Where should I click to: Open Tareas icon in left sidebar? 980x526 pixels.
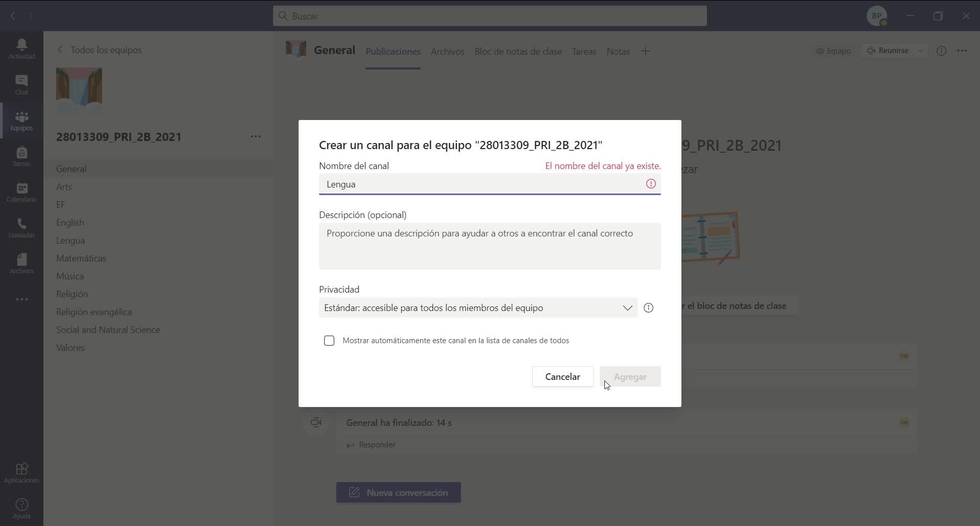[21, 156]
